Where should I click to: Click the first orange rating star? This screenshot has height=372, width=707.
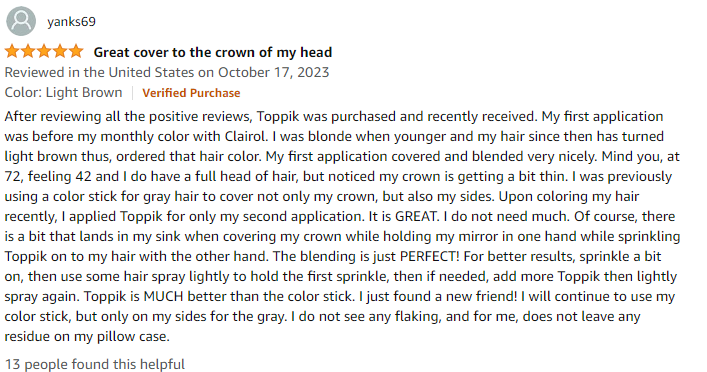pos(12,51)
